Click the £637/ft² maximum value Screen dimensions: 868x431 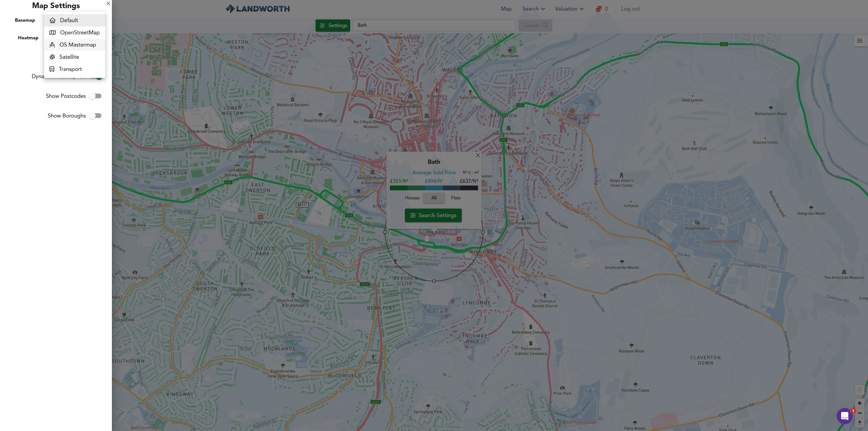click(469, 181)
